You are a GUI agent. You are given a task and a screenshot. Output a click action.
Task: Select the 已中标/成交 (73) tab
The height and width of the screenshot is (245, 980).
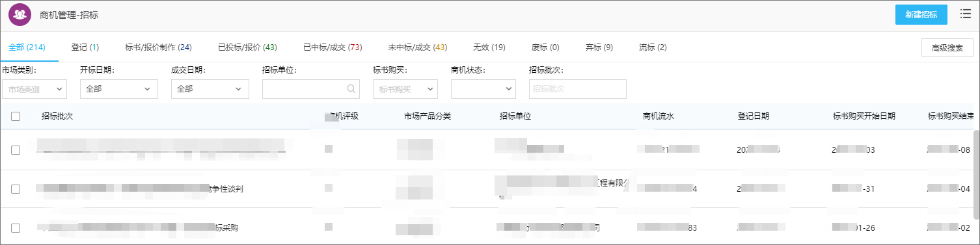pos(333,47)
